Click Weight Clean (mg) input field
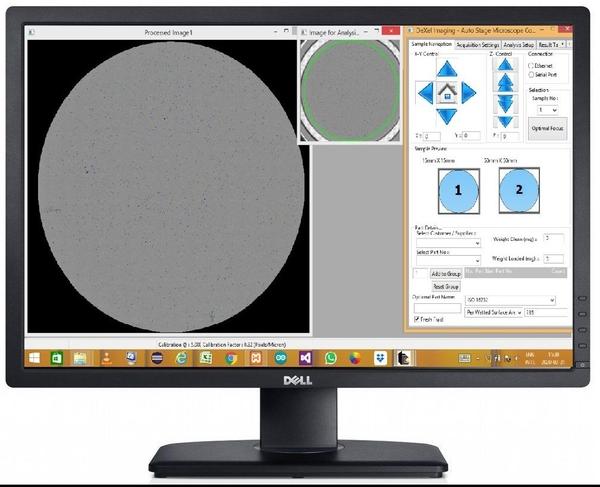Viewport: 600px width, 487px height. click(x=554, y=239)
